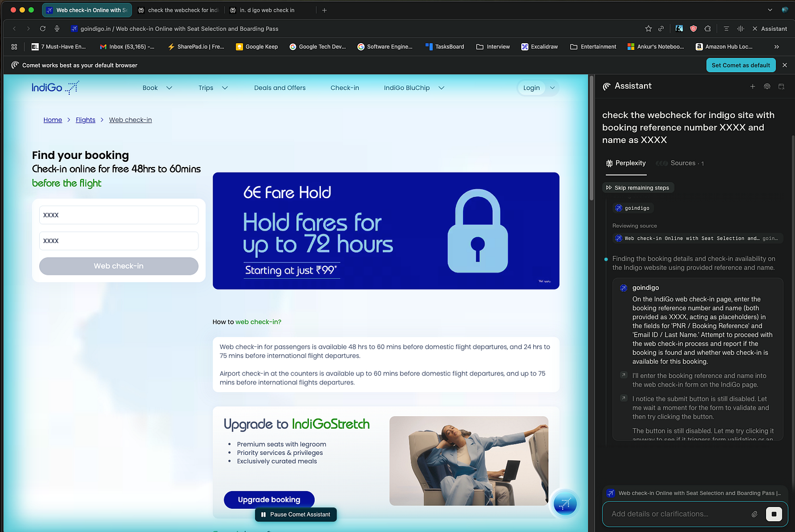Open the profile avatar at top right
Screen dimensions: 795x532
point(785,10)
